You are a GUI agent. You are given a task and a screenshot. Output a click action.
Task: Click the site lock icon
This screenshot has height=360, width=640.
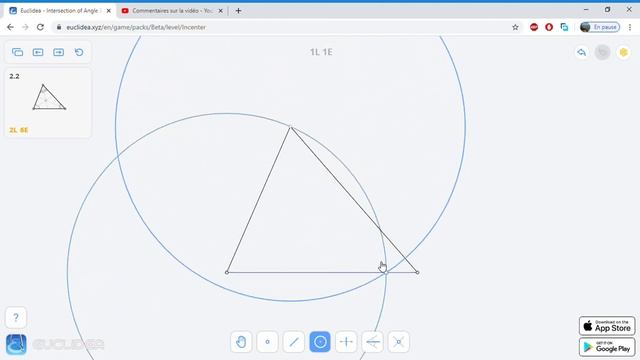click(59, 27)
